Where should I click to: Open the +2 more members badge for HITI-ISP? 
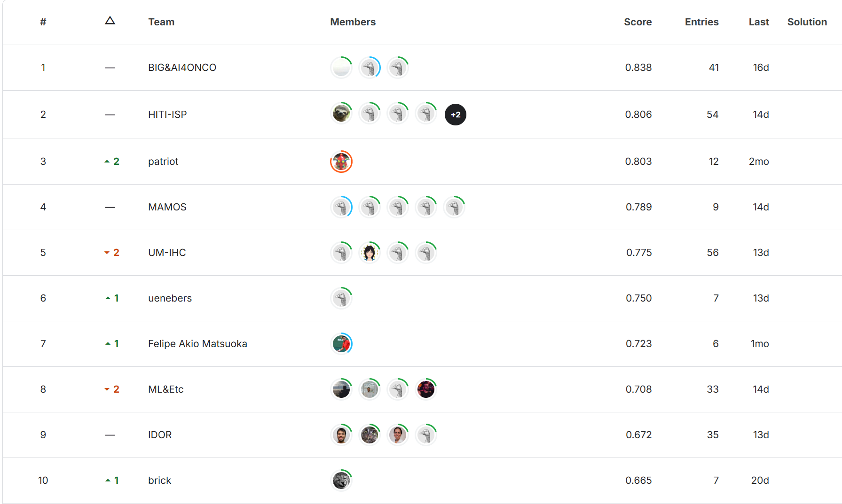(x=455, y=115)
